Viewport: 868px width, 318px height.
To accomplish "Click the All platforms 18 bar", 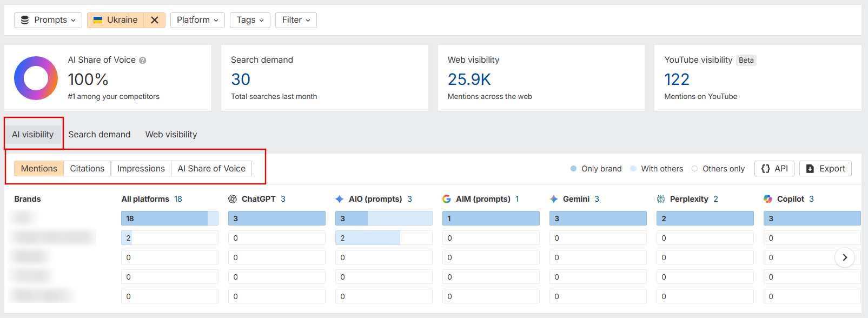I will click(x=170, y=218).
